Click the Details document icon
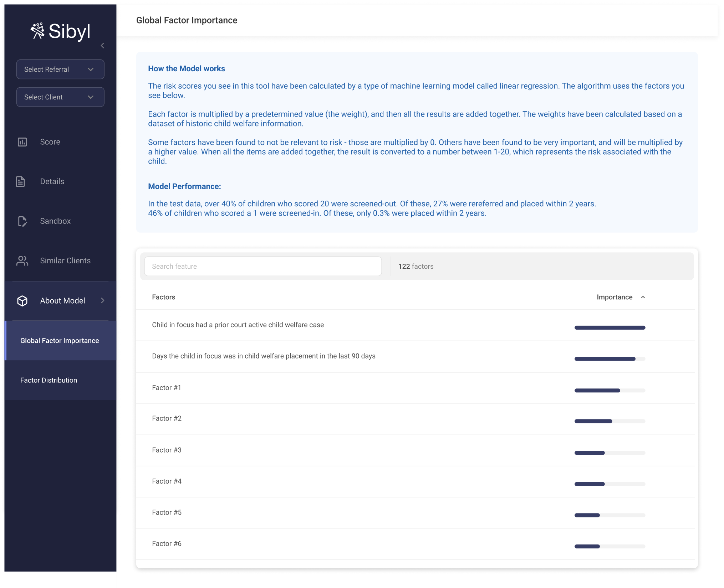Image resolution: width=724 pixels, height=588 pixels. tap(21, 181)
